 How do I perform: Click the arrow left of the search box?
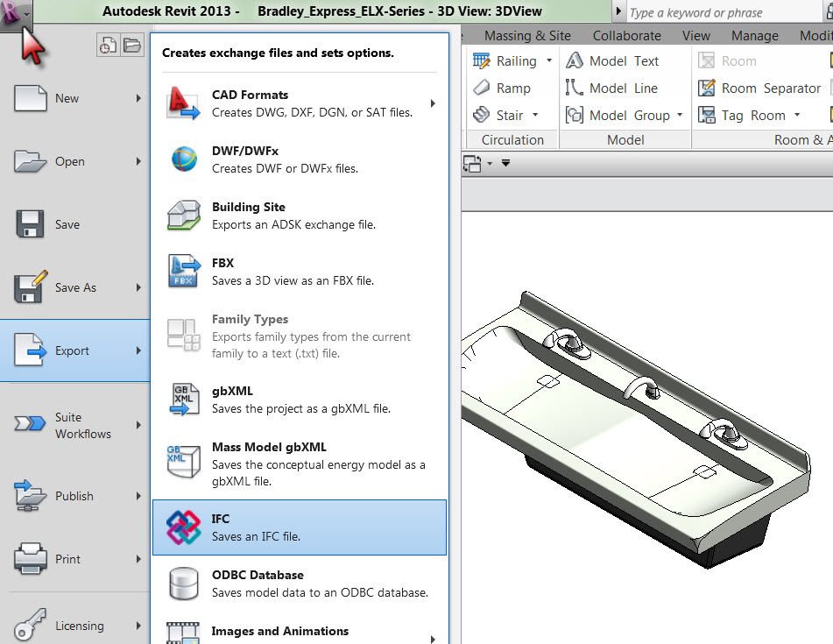click(x=618, y=11)
